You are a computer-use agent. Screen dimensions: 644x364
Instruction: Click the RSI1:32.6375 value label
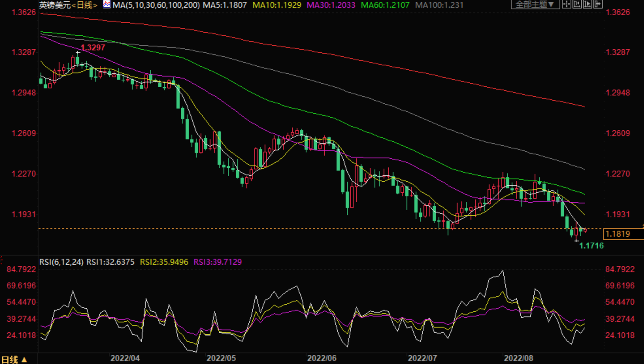pyautogui.click(x=110, y=262)
